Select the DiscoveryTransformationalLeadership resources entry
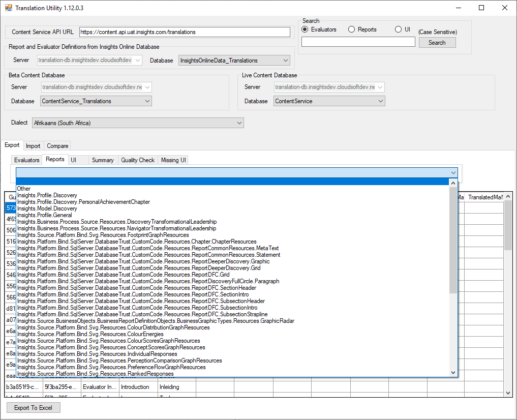 coord(232,222)
